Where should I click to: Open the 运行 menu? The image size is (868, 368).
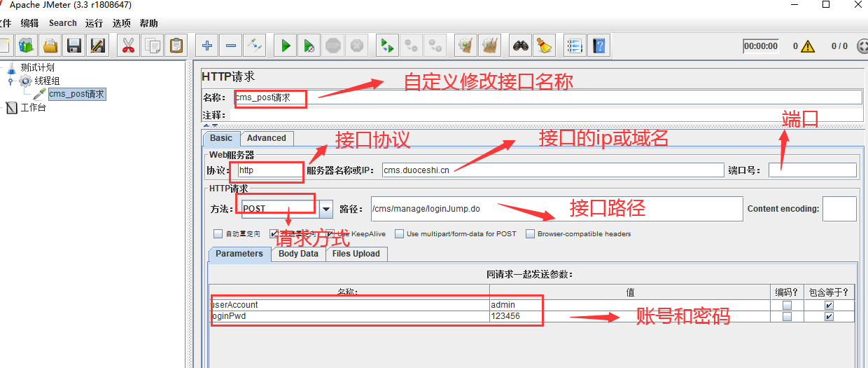click(x=94, y=23)
